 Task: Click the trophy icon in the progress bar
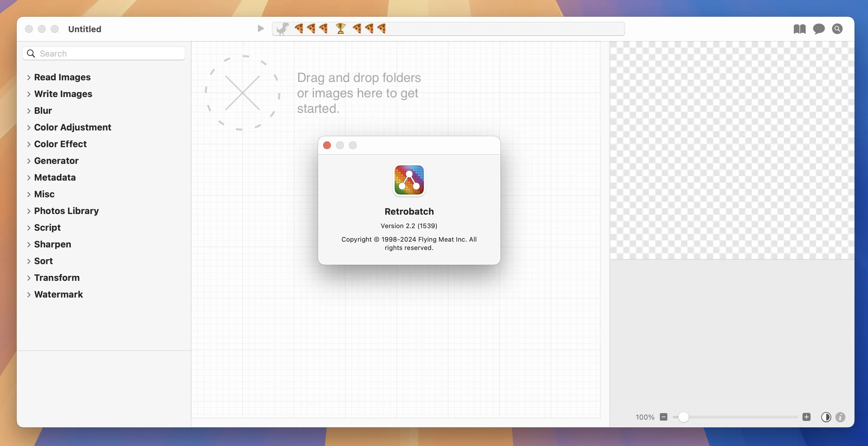click(341, 29)
